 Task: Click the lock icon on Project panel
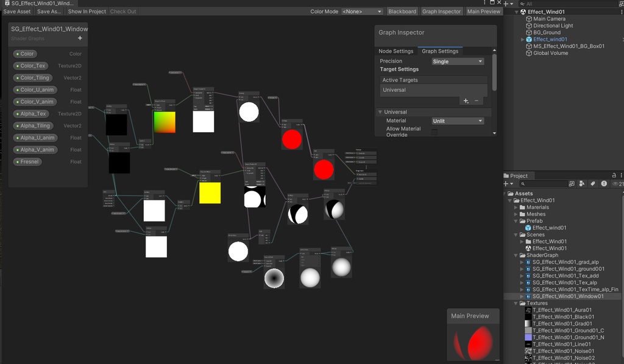coord(614,175)
